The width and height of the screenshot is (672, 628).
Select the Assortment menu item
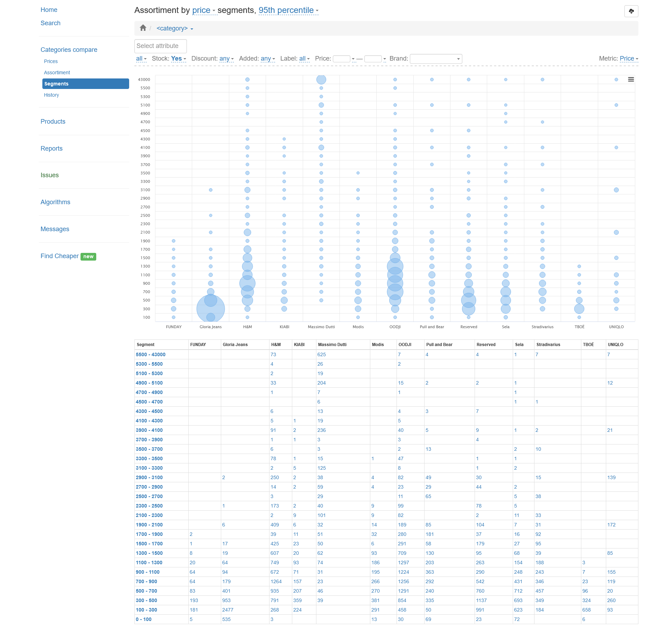pos(57,73)
